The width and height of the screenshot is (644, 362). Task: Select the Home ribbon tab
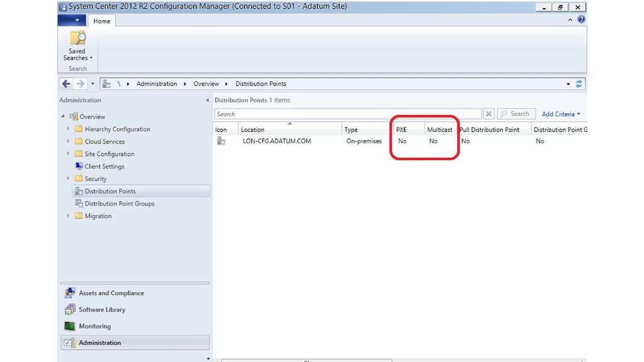[x=101, y=21]
